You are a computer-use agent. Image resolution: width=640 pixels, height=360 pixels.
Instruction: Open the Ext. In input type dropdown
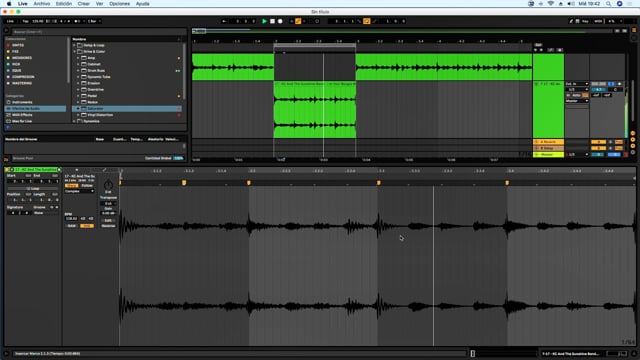[x=577, y=84]
